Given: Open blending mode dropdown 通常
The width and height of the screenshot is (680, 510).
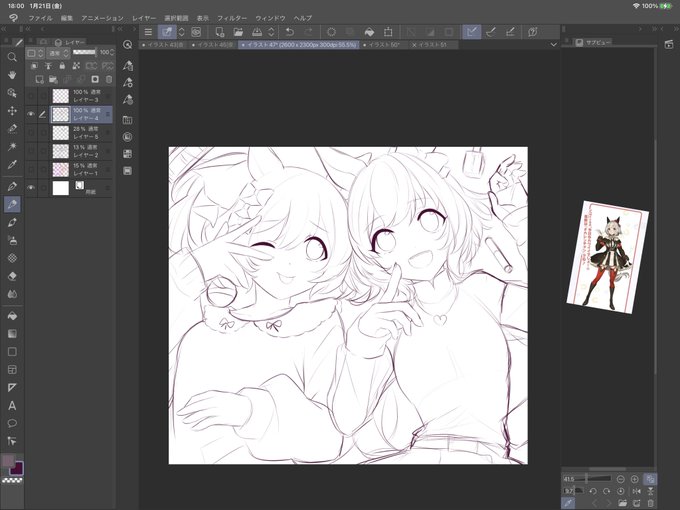Looking at the screenshot, I should [x=59, y=53].
